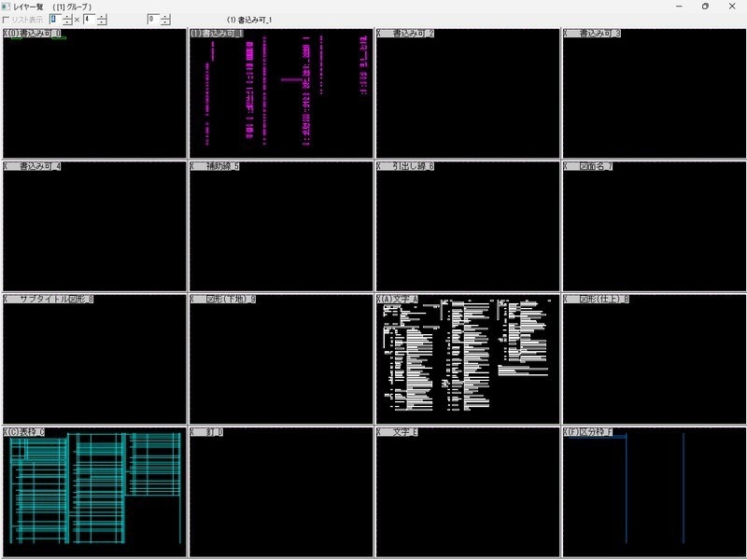Select layer (1) 書込み可_1 magenta thumbnail
This screenshot has height=560, width=747.
(281, 93)
